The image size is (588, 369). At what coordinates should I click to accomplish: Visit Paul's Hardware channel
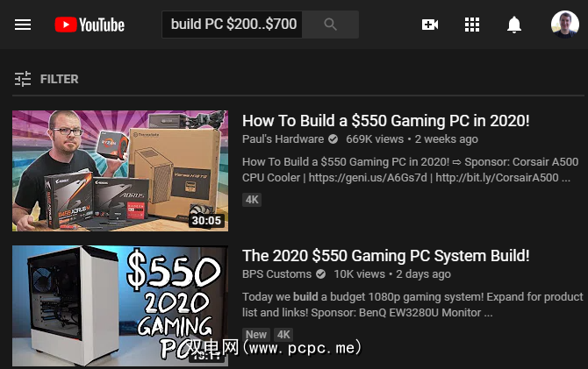pyautogui.click(x=283, y=139)
